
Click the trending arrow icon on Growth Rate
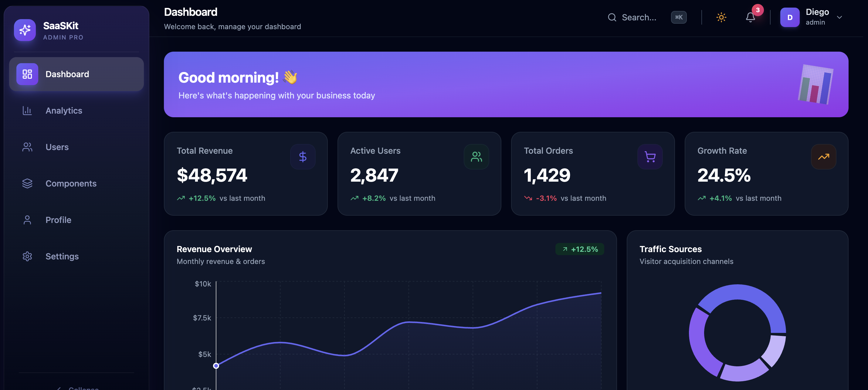click(823, 156)
